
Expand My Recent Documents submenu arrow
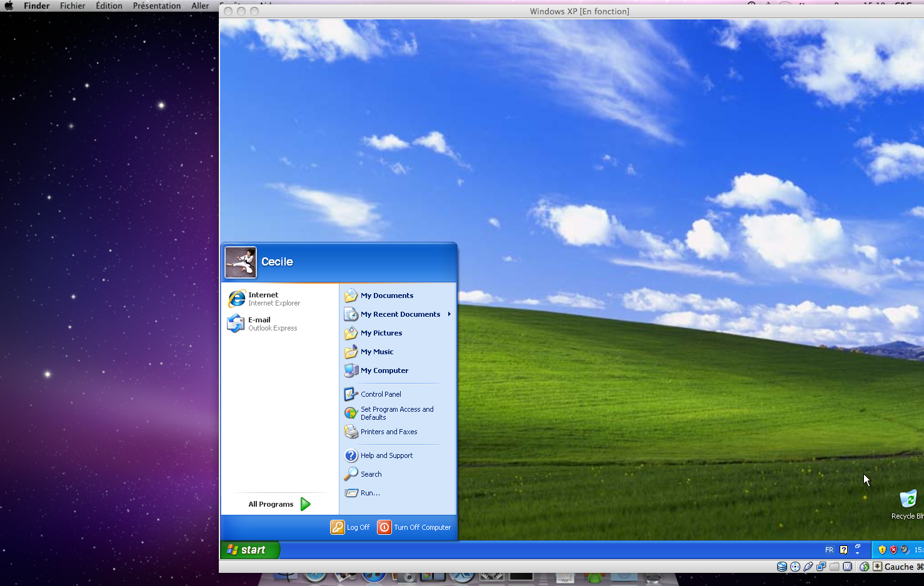pos(449,314)
